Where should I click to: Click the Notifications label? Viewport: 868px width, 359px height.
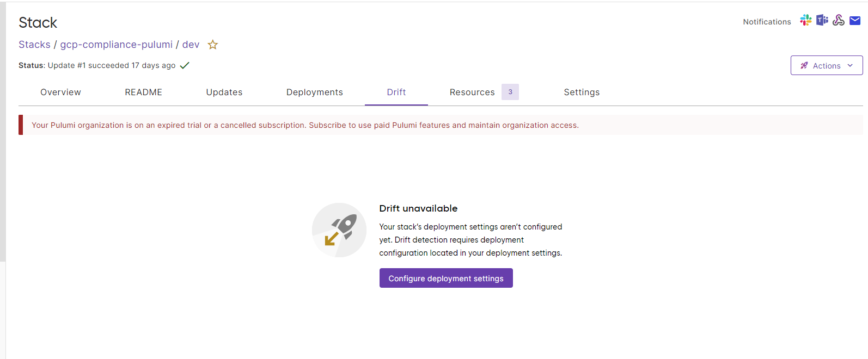[x=767, y=22]
